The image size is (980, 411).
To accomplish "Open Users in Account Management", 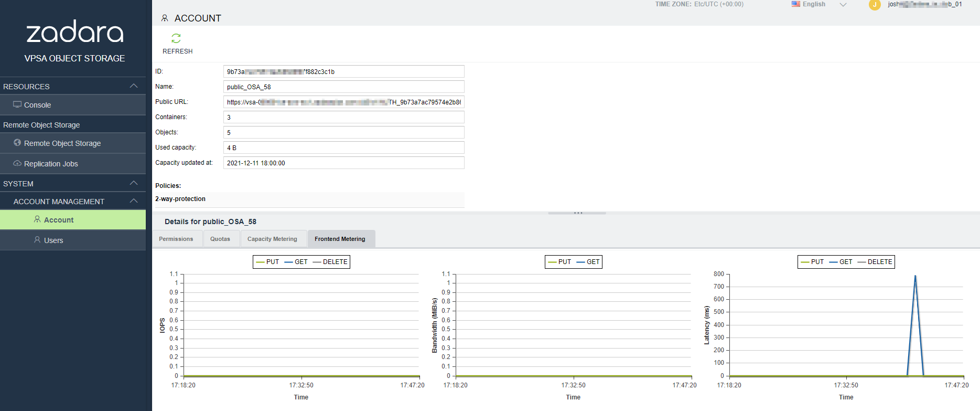I will [73, 240].
